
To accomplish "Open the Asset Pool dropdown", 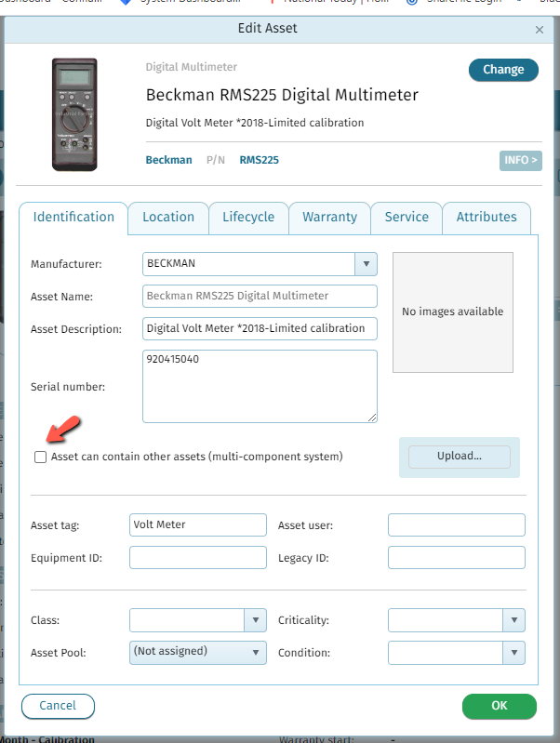I will (x=198, y=653).
